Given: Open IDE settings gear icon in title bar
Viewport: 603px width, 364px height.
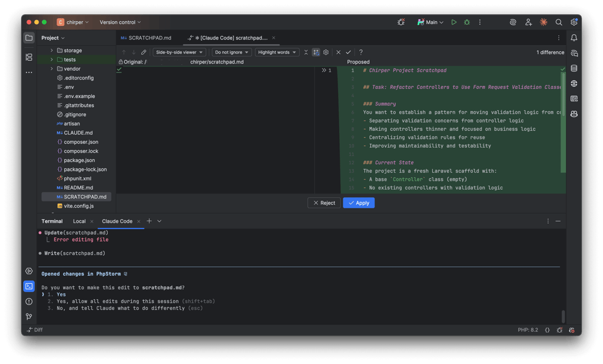Looking at the screenshot, I should tap(574, 22).
